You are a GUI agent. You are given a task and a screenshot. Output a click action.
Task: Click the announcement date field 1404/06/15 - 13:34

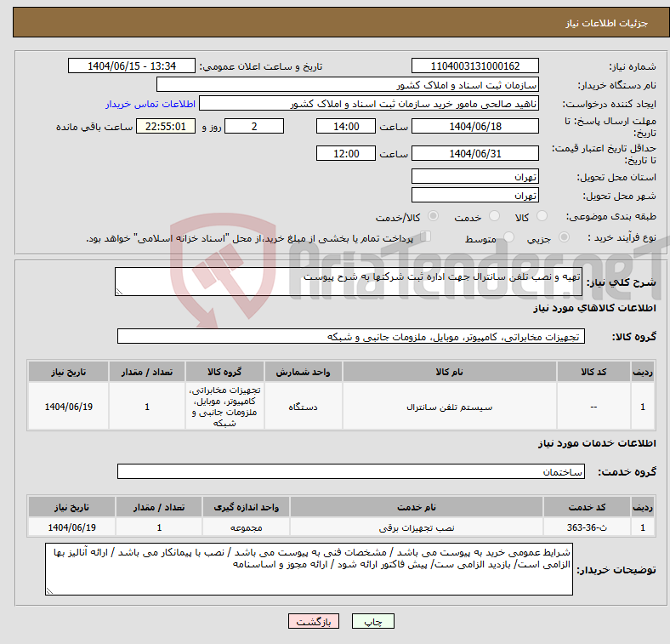pos(132,66)
